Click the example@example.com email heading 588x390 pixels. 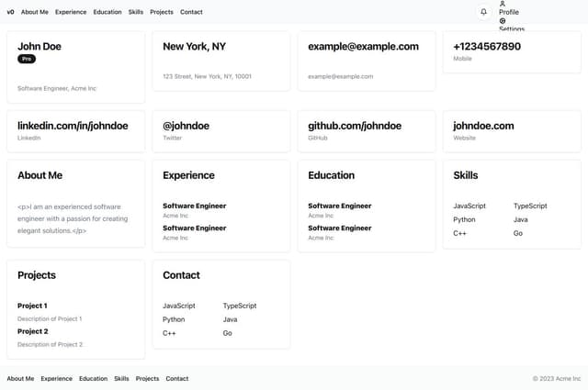pyautogui.click(x=363, y=46)
